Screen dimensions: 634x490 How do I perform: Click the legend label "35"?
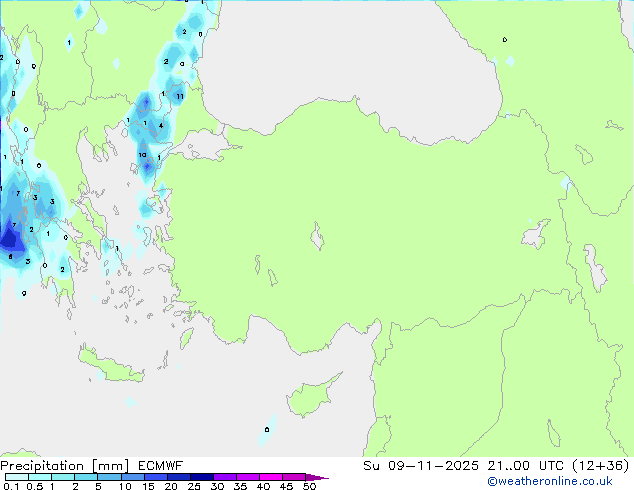tap(240, 486)
